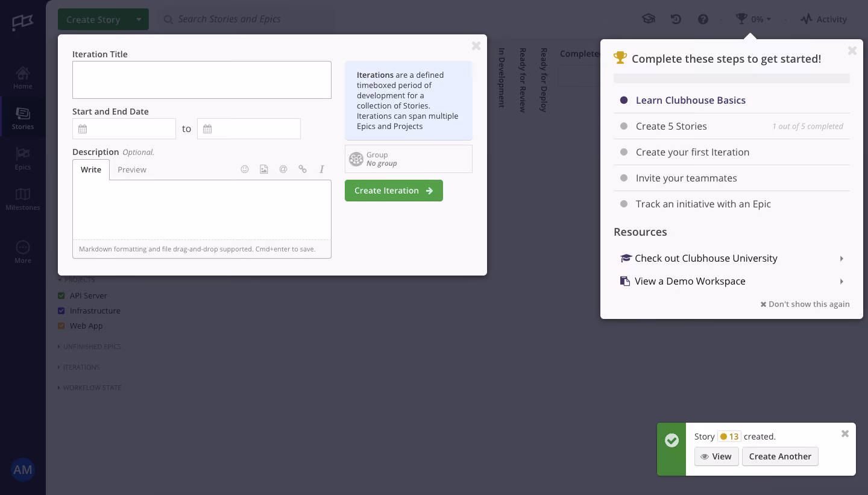Expand the Iterations filter section
Viewport: 868px width, 495px height.
tap(79, 367)
